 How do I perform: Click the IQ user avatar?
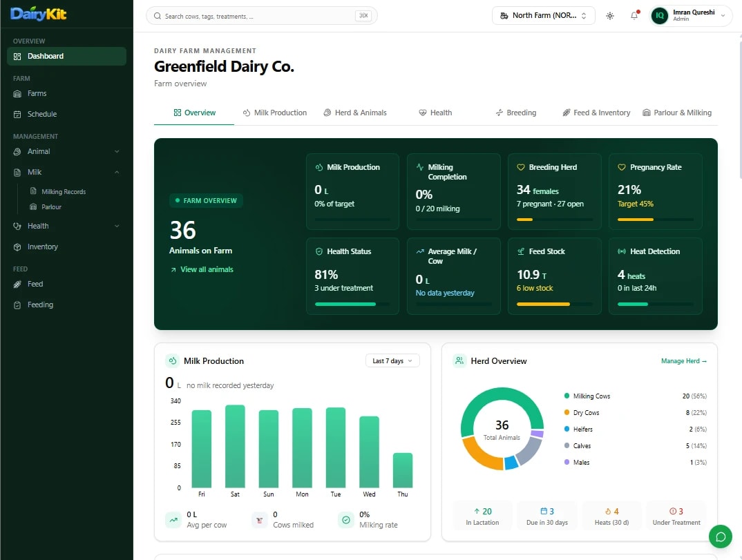660,16
